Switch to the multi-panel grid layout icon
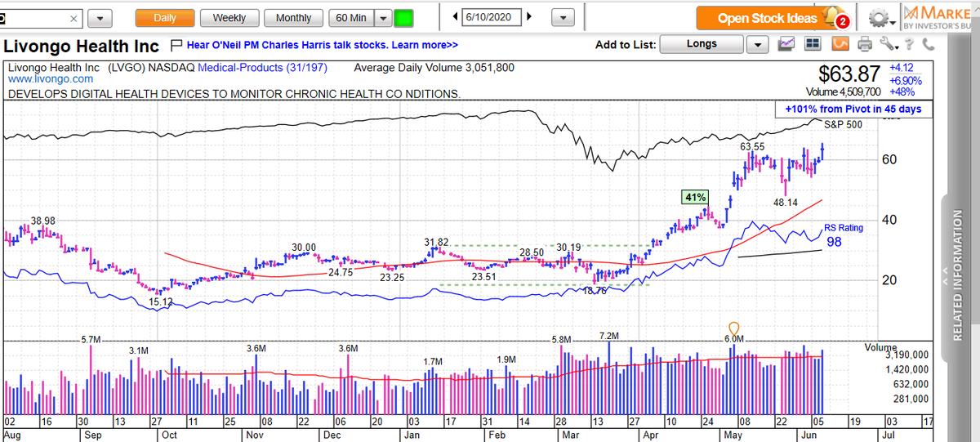This screenshot has width=980, height=442. (813, 44)
